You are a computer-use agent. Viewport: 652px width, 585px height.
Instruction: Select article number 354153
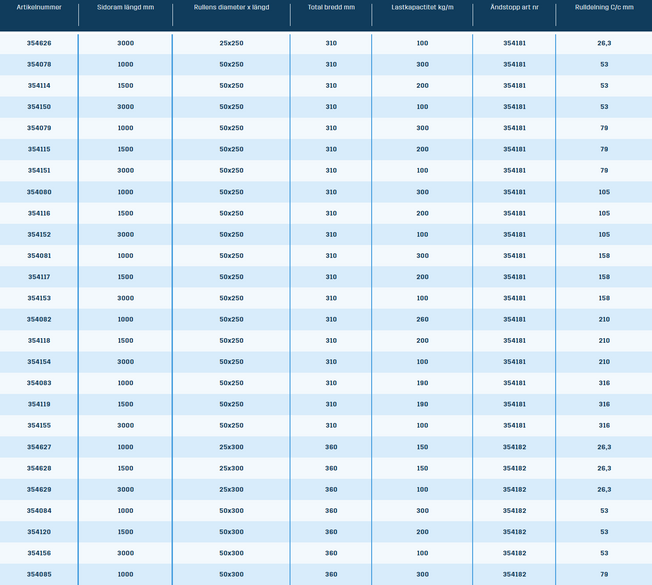click(x=39, y=298)
